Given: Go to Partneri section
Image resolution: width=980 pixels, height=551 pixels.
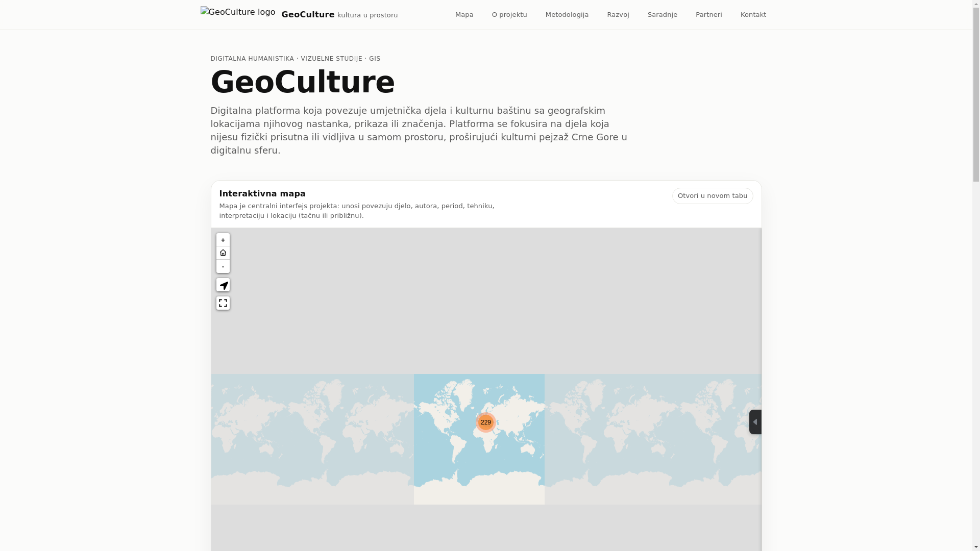Looking at the screenshot, I should point(708,15).
